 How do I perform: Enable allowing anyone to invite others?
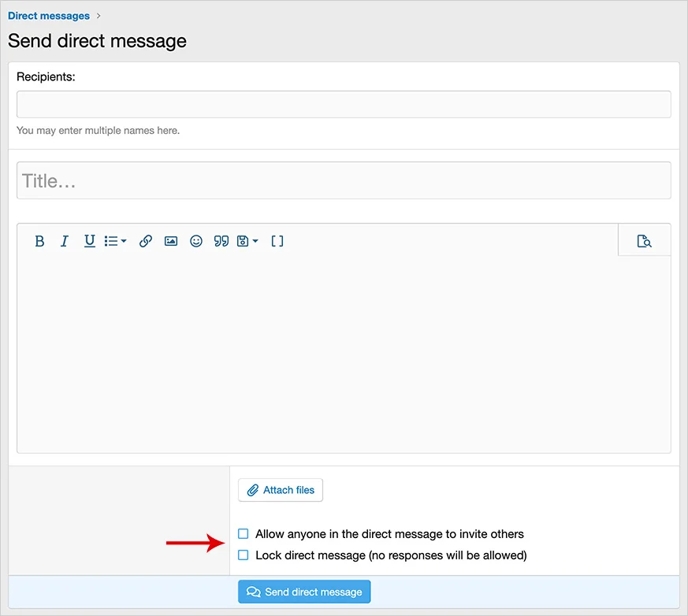[244, 534]
